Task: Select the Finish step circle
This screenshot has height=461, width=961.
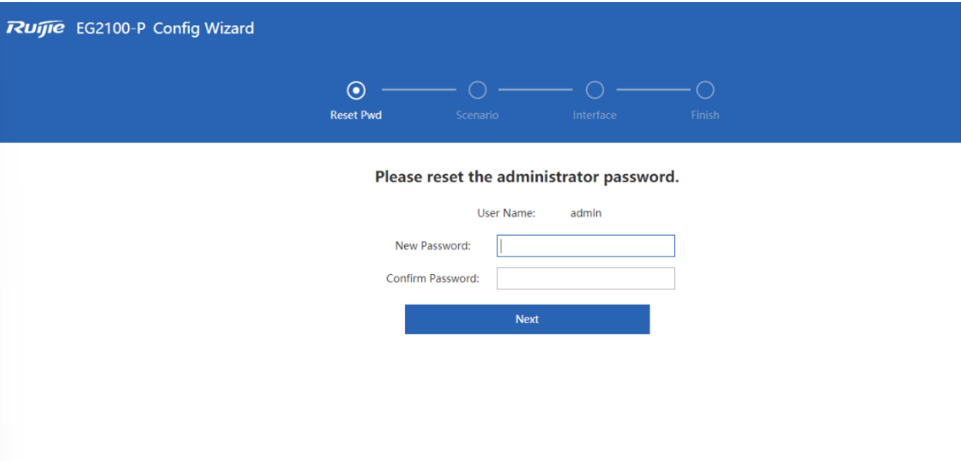Action: tap(705, 91)
